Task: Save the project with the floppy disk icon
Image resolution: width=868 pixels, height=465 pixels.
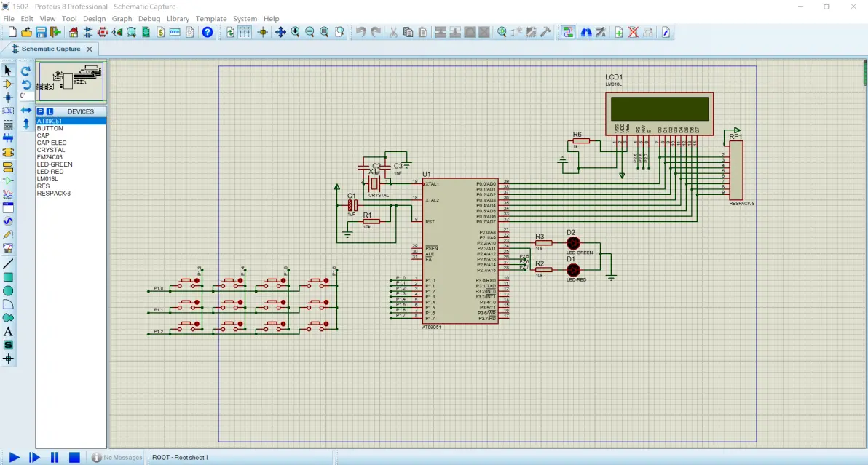Action: coord(41,33)
